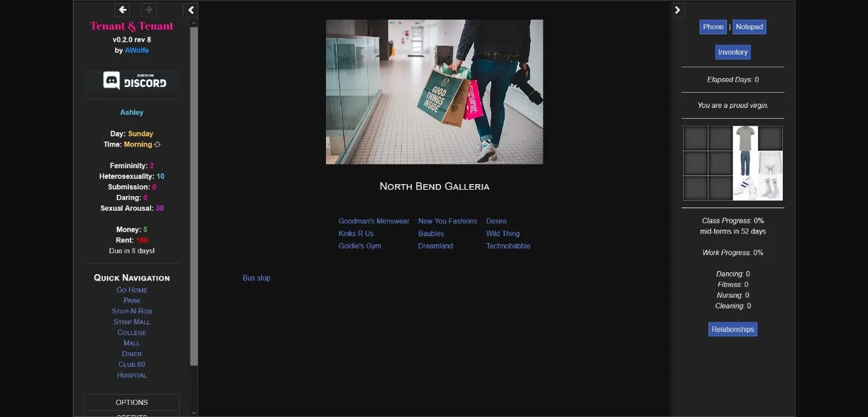Click the back history arrow
Image resolution: width=868 pixels, height=417 pixels.
click(x=123, y=10)
